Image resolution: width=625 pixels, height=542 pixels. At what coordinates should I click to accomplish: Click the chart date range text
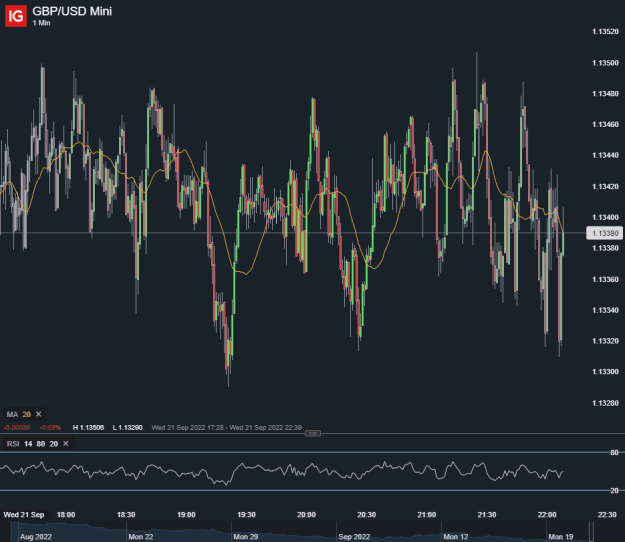click(226, 428)
